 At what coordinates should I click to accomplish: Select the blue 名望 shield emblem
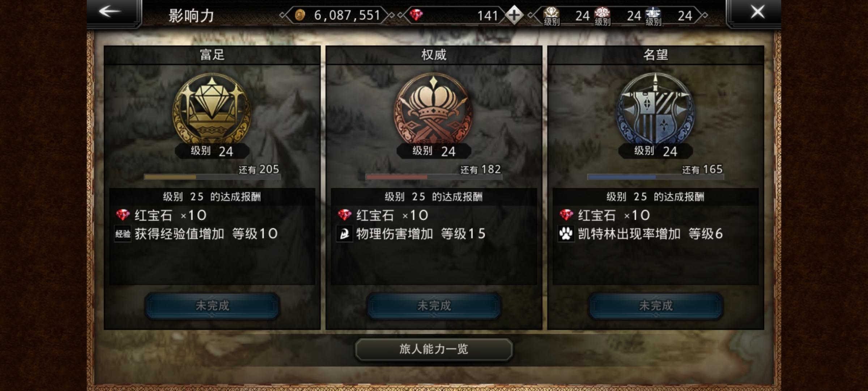655,109
